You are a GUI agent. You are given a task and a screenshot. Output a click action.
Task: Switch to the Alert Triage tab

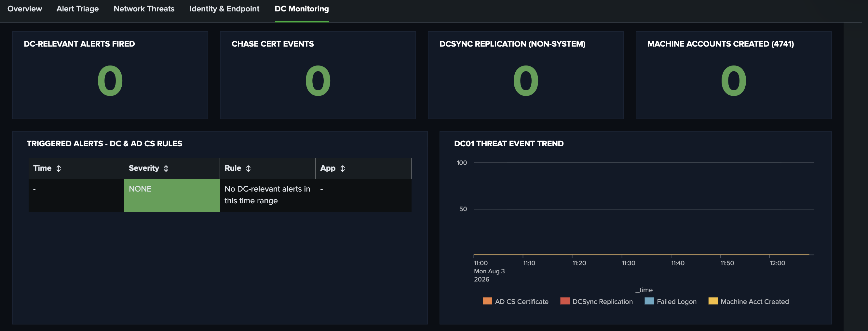point(77,9)
